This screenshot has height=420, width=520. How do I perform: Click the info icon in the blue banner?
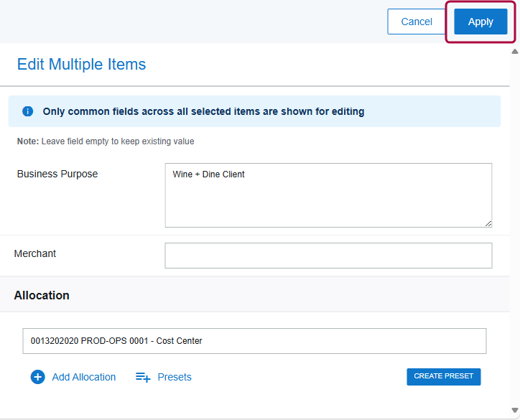[28, 111]
